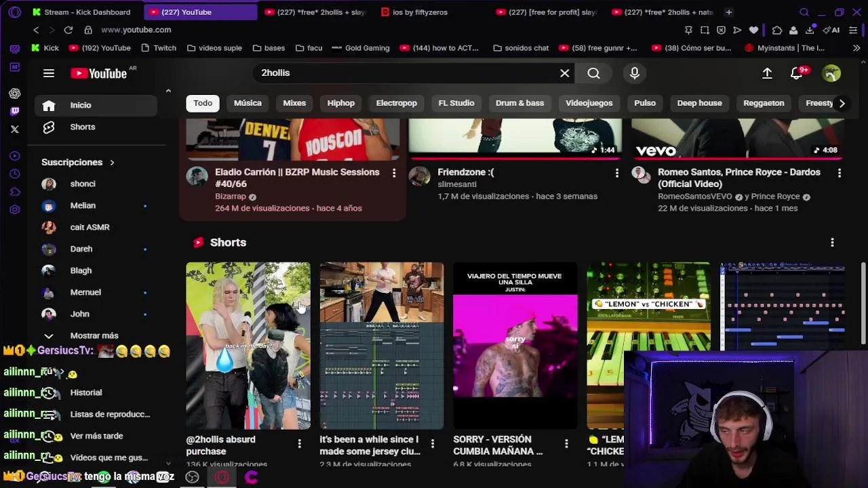Open more options for Friendzone :( video
This screenshot has height=488, width=868.
point(616,173)
